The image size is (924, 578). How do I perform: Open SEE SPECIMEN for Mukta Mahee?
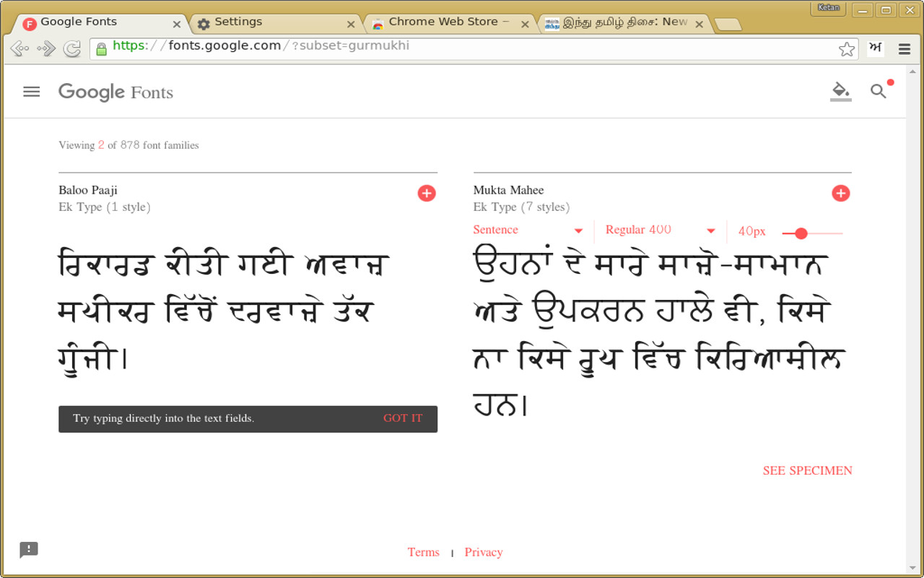[807, 470]
